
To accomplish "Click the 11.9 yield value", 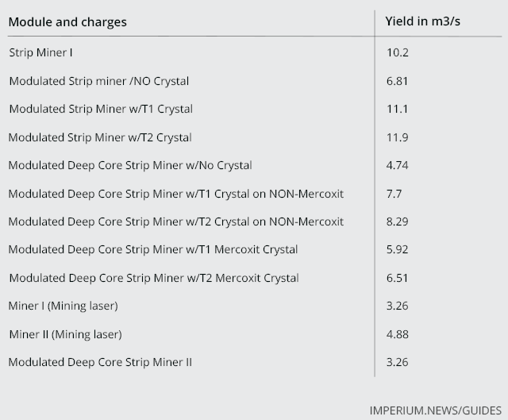I will coord(397,137).
